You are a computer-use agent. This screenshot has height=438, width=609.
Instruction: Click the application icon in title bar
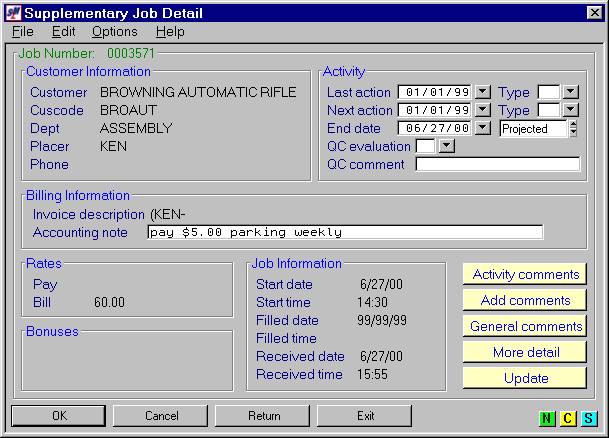coord(12,13)
